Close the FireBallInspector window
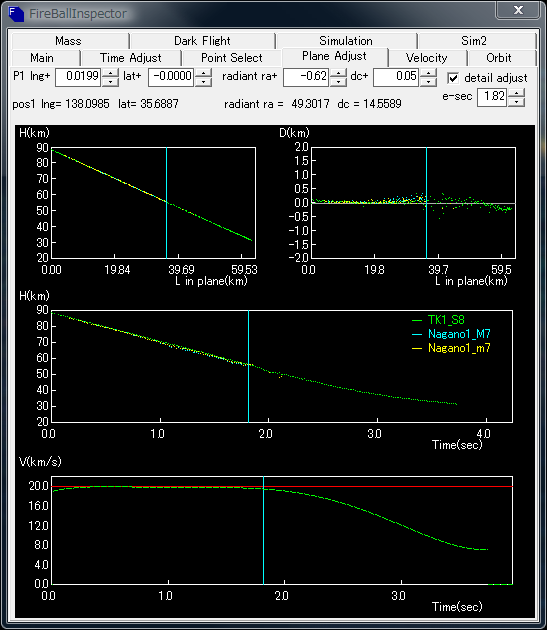Screen dimensions: 547x630 [518, 10]
